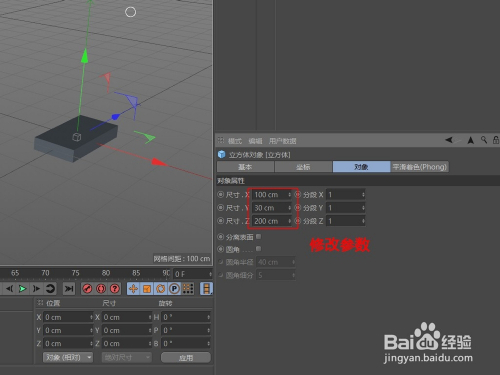500x375 pixels.
Task: Click the 分段 X spinner arrows
Action: (x=363, y=195)
